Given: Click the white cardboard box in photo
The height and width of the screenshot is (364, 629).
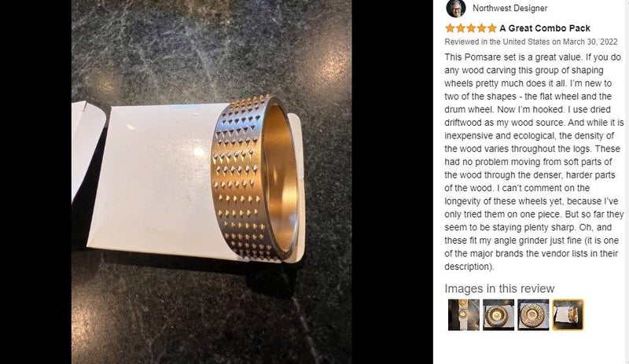Looking at the screenshot, I should pyautogui.click(x=156, y=181).
